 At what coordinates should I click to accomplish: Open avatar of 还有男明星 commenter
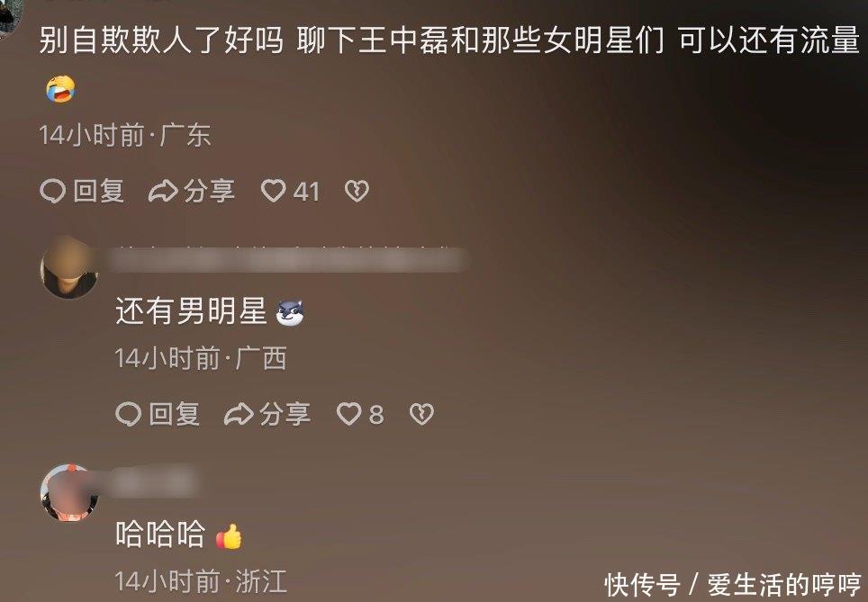[x=69, y=269]
